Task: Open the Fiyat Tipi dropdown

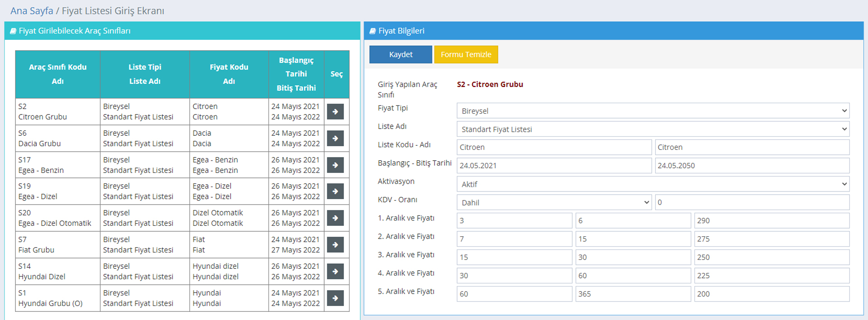Action: pyautogui.click(x=653, y=111)
